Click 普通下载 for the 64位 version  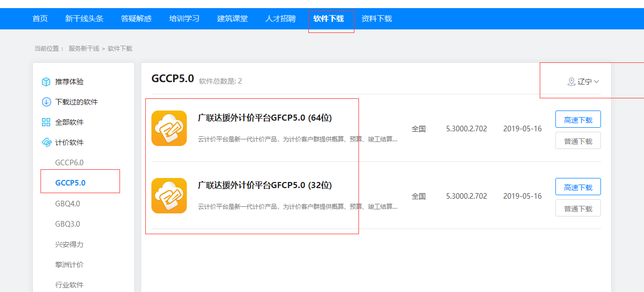(578, 141)
